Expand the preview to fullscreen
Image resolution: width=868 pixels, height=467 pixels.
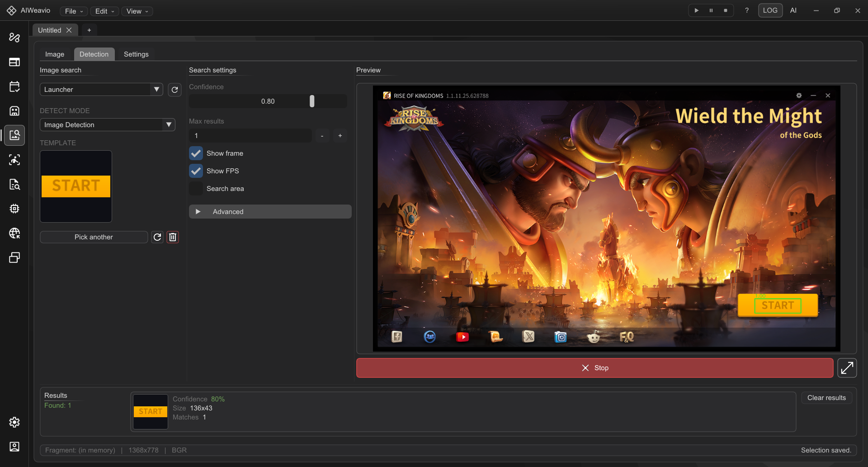(x=847, y=368)
